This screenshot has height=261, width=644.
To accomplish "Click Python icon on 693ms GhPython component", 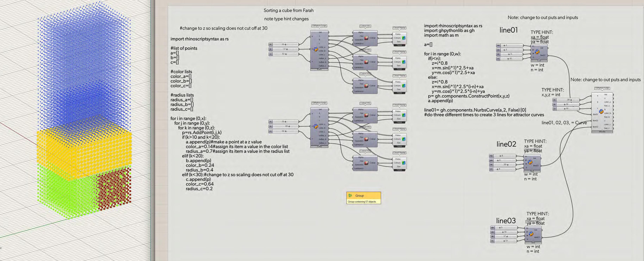I will tap(602, 112).
